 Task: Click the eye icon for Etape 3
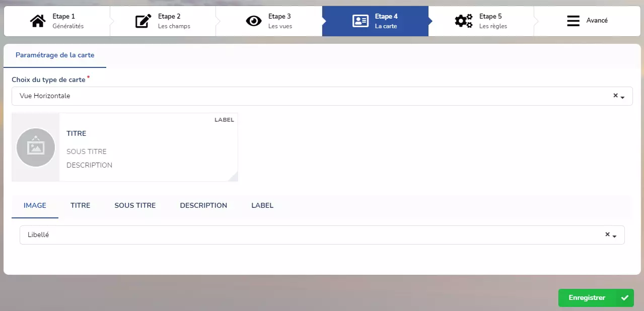coord(254,21)
